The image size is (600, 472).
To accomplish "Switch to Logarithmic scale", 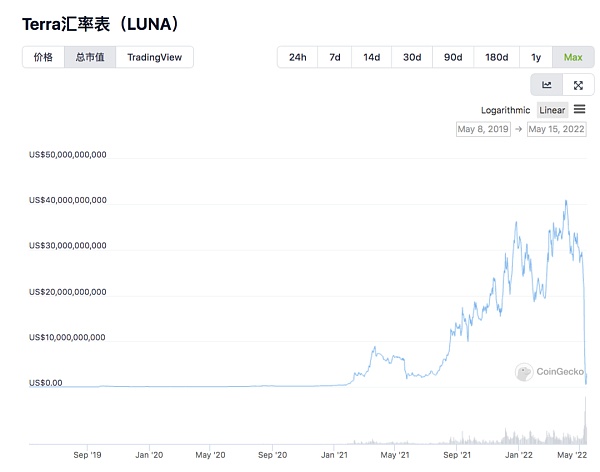I will 505,110.
